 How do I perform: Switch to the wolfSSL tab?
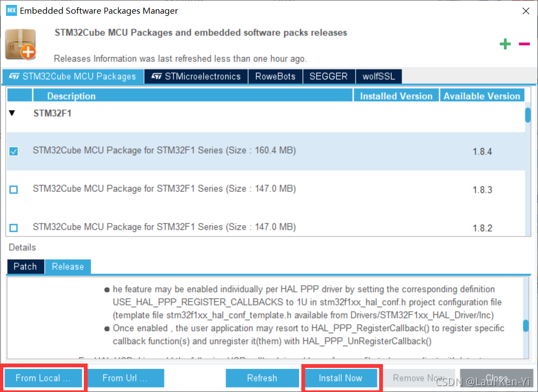pyautogui.click(x=379, y=76)
